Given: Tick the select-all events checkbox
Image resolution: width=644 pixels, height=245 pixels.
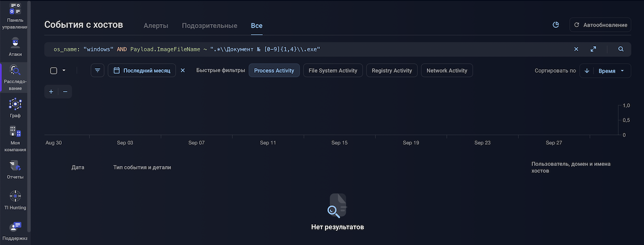Looking at the screenshot, I should pyautogui.click(x=53, y=70).
